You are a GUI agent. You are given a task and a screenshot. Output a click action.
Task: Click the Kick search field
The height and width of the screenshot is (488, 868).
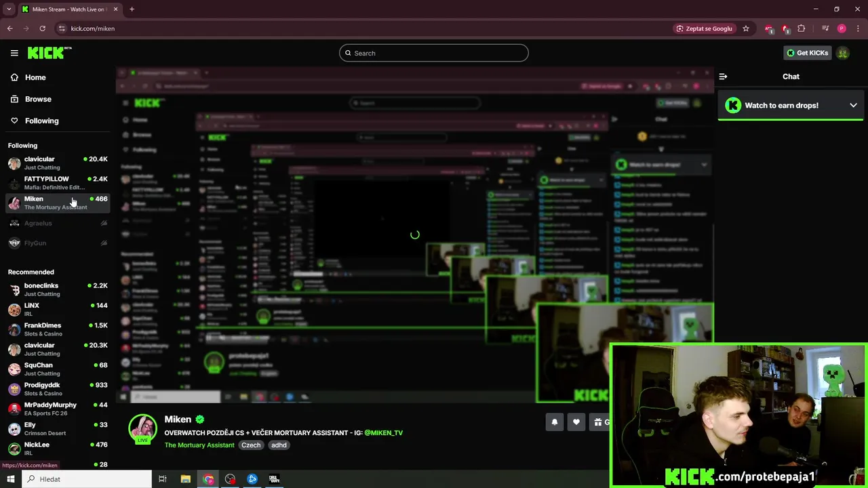click(x=434, y=53)
